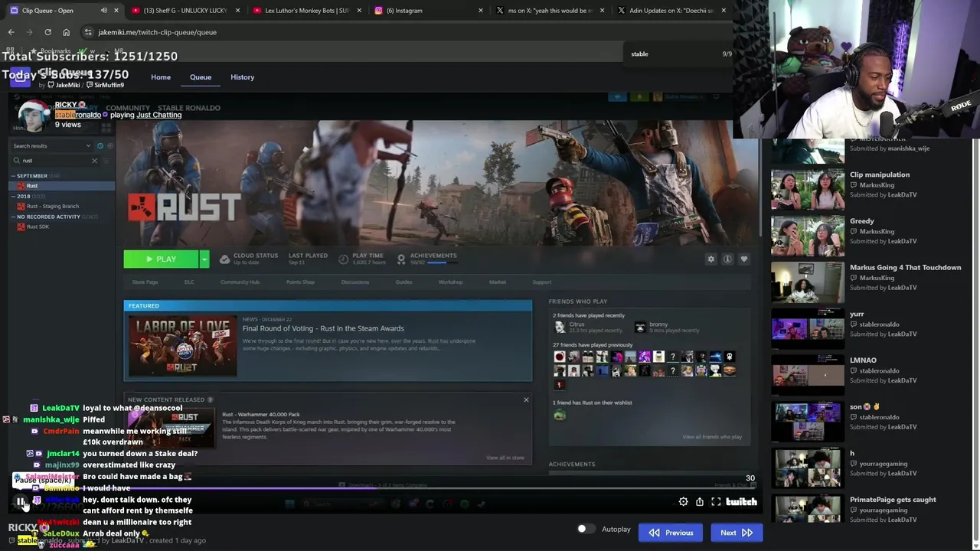
Task: Collapse the SEPTEMBER group
Action: (13, 176)
